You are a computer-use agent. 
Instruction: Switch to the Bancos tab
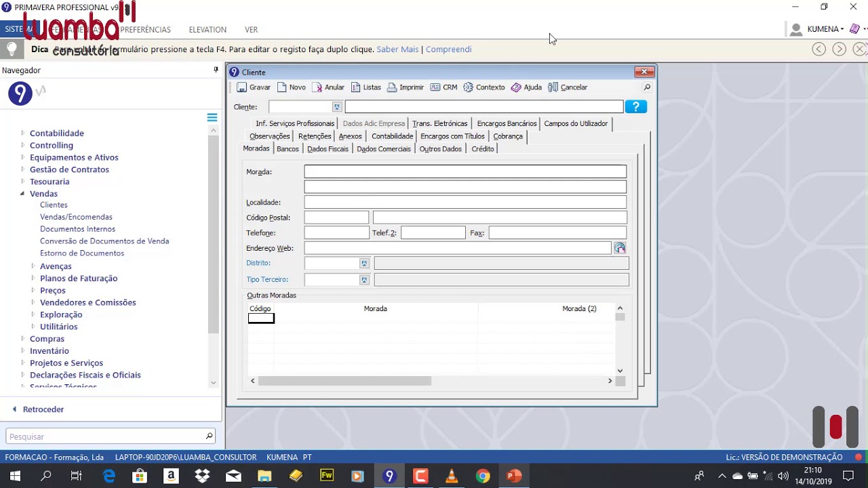click(x=288, y=149)
